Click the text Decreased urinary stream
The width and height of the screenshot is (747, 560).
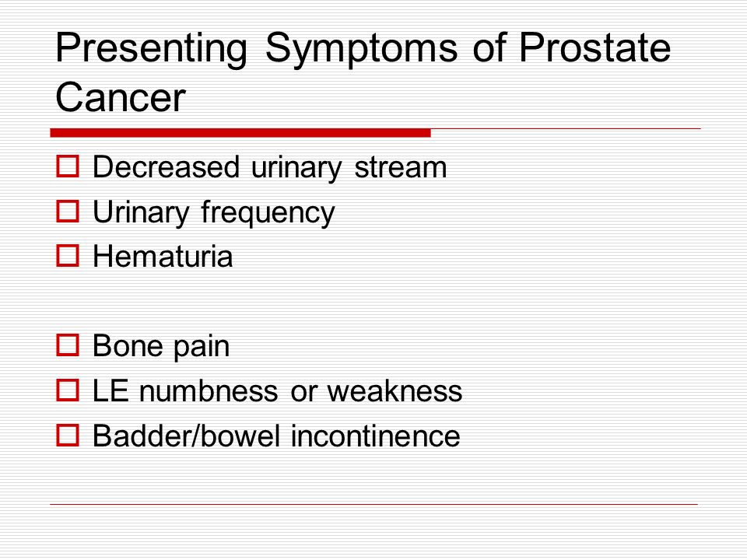click(270, 168)
